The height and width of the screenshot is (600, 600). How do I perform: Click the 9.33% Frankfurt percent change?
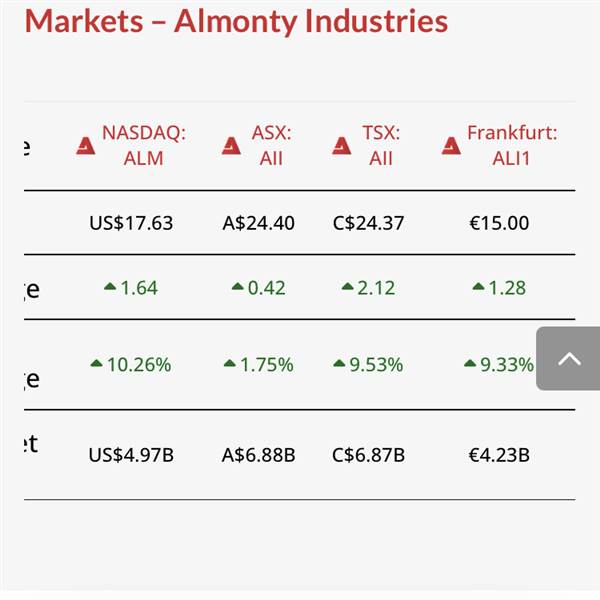[x=506, y=365]
